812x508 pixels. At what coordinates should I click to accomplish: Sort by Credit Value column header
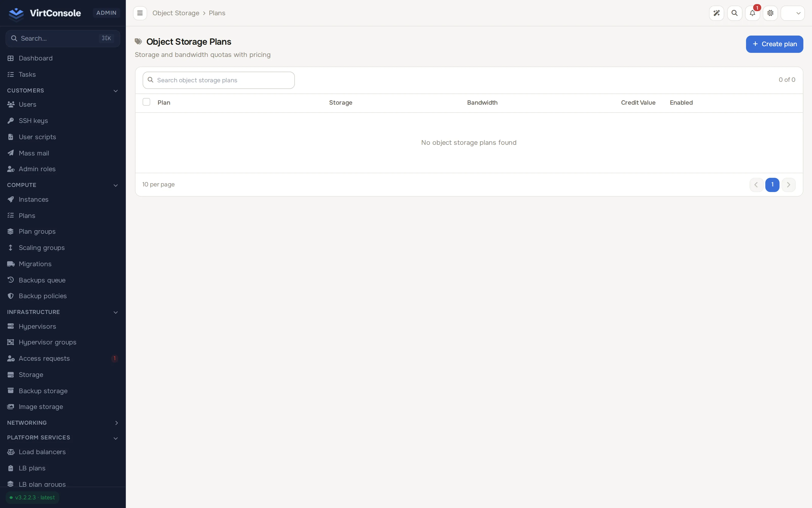(638, 102)
